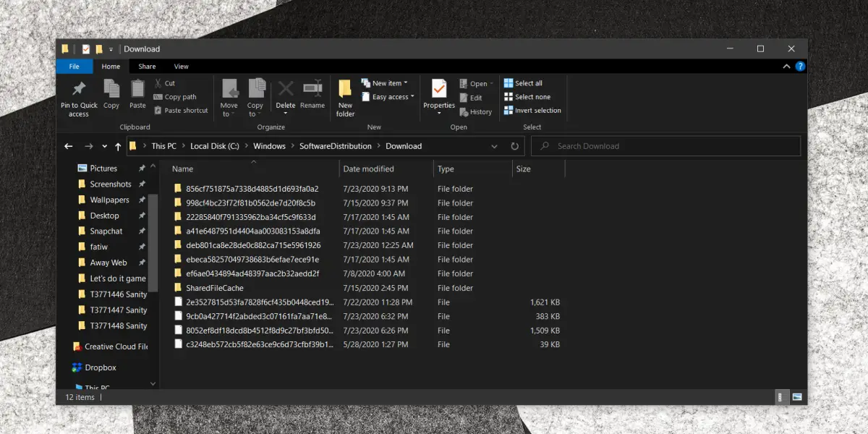Go up one folder level
The height and width of the screenshot is (434, 868).
[118, 146]
